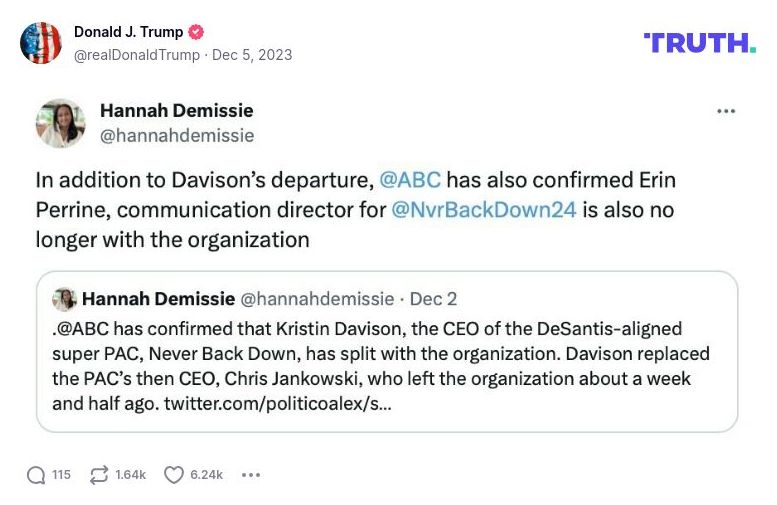Like the post with heart icon
This screenshot has width=777, height=505.
pos(174,475)
